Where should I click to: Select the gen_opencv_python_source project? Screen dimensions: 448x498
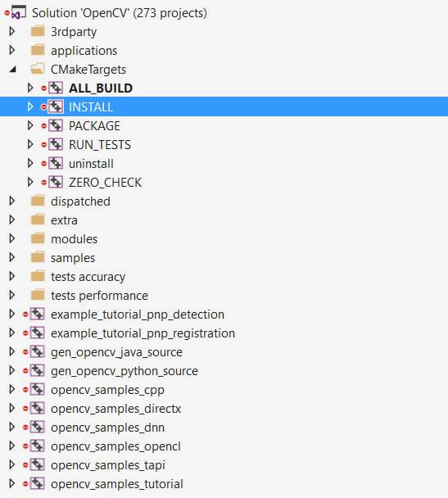124,371
